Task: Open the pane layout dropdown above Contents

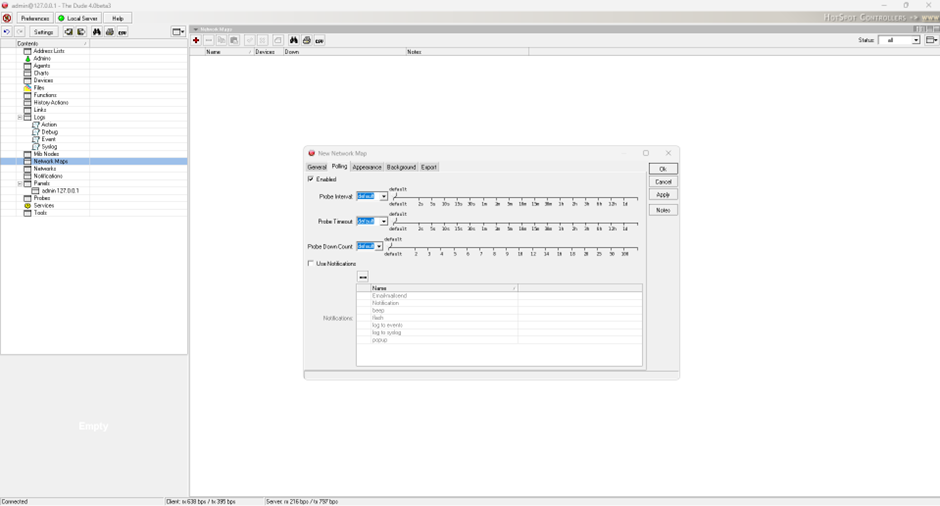Action: 178,32
